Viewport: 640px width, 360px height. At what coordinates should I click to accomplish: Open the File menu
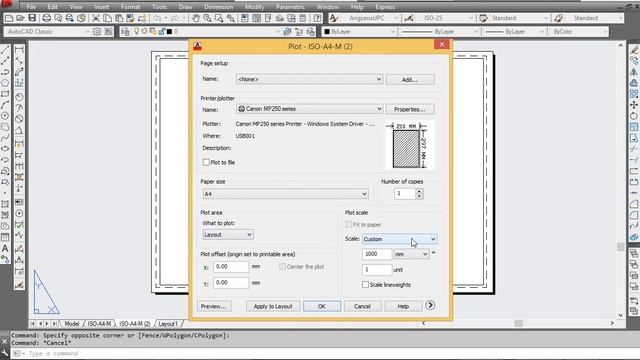[31, 7]
